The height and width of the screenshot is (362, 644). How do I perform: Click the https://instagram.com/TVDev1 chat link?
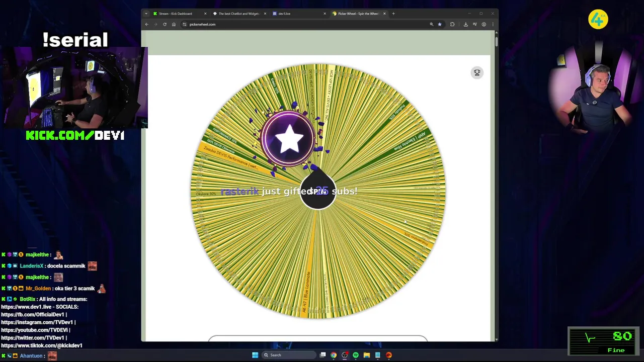pos(38,322)
